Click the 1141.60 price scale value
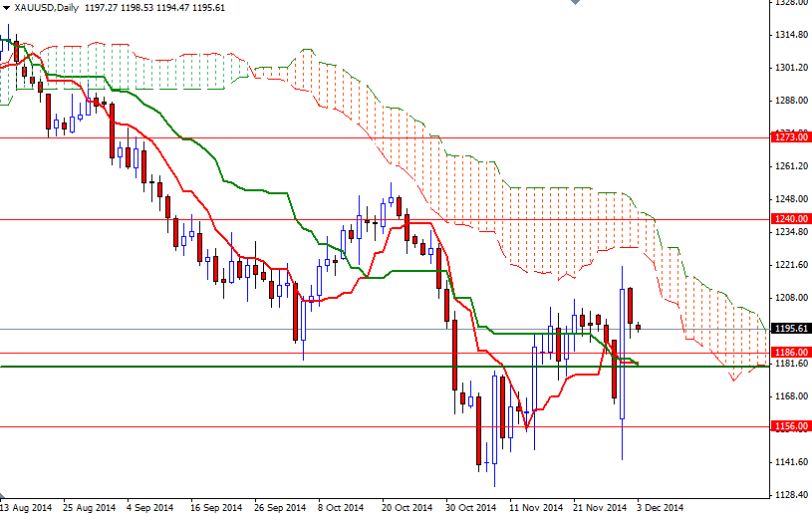 [791, 462]
